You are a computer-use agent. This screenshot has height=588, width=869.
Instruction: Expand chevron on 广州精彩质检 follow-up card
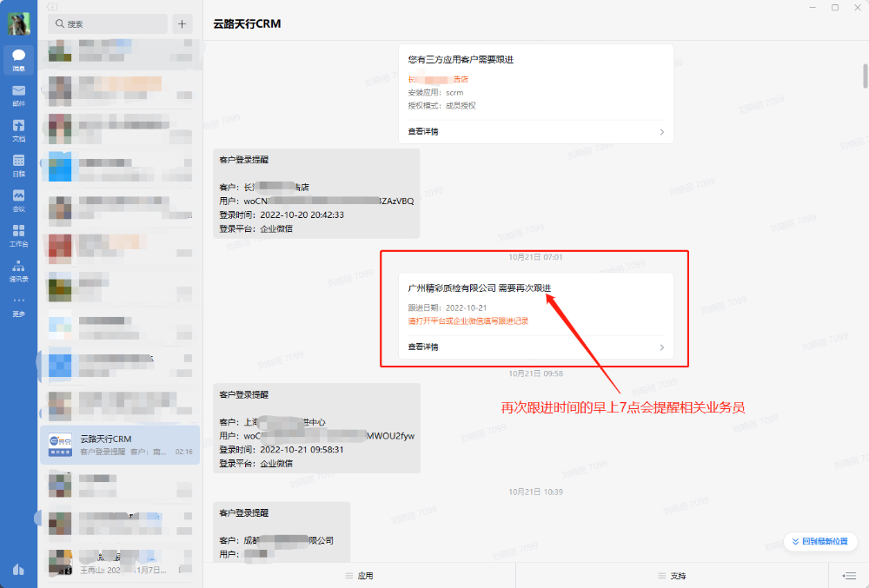(x=661, y=347)
